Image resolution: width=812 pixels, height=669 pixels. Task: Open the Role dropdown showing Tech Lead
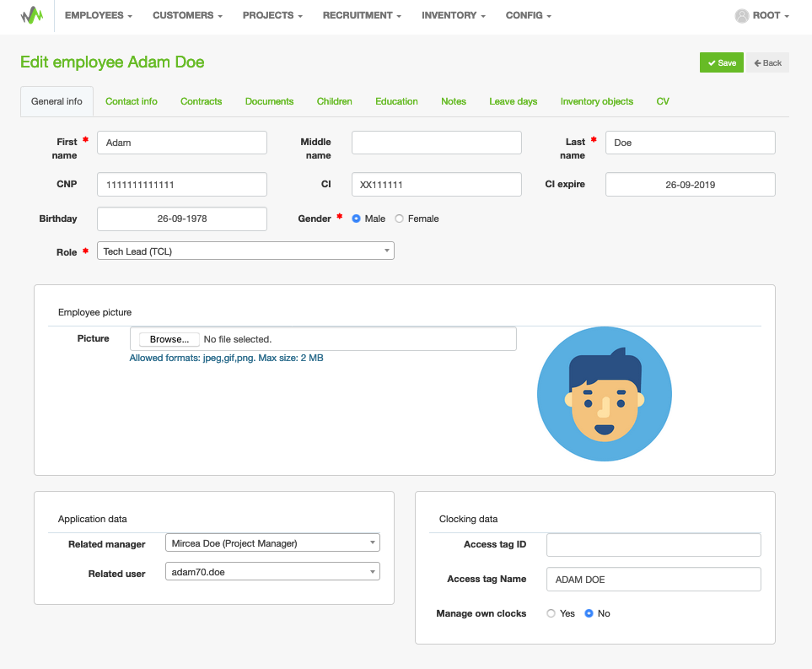click(245, 251)
